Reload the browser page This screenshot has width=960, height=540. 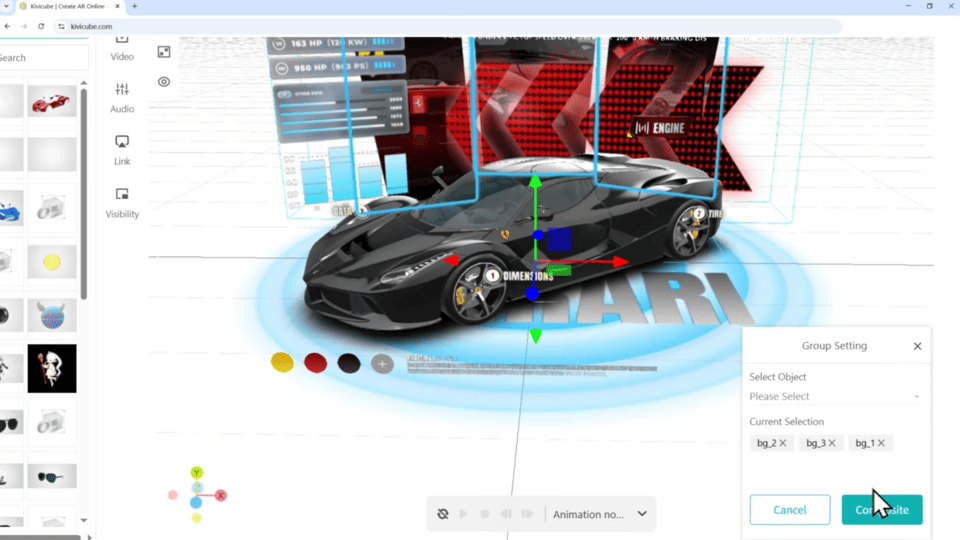click(x=41, y=26)
